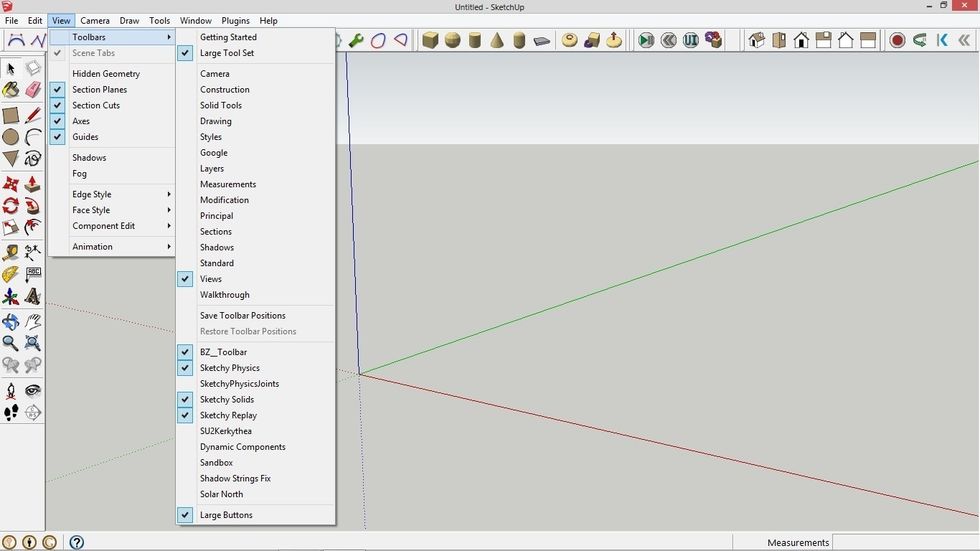The width and height of the screenshot is (980, 551).
Task: Open the Camera menu
Action: click(95, 21)
